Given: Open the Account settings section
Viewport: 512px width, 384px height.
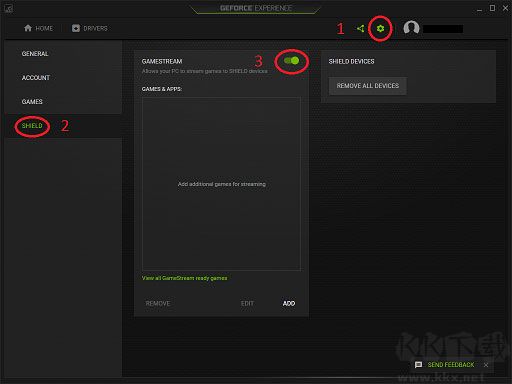Looking at the screenshot, I should [36, 78].
